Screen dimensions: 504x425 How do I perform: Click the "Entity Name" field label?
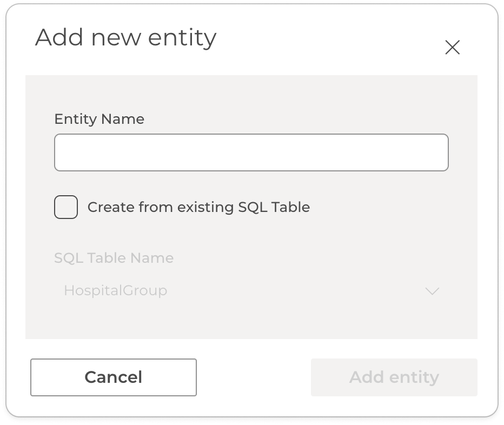[x=99, y=119]
